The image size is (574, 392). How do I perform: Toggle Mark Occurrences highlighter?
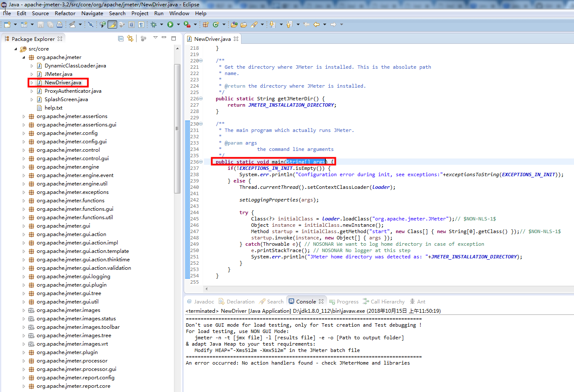coord(112,24)
